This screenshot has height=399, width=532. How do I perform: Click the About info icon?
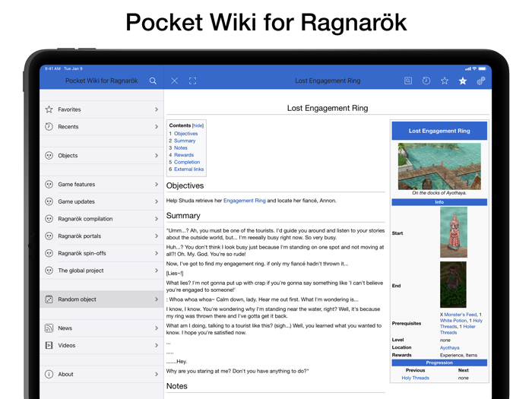49,374
